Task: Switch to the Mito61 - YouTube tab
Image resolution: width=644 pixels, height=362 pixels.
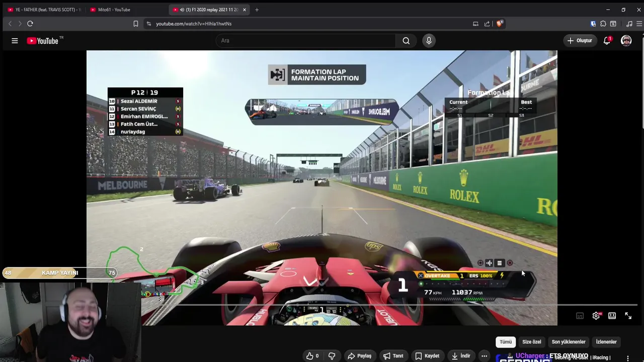Action: coord(126,10)
